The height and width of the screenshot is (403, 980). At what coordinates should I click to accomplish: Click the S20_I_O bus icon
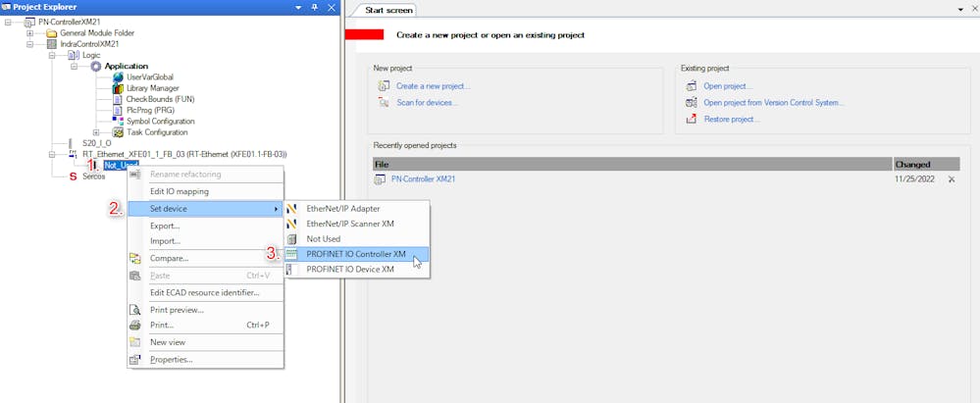click(71, 143)
